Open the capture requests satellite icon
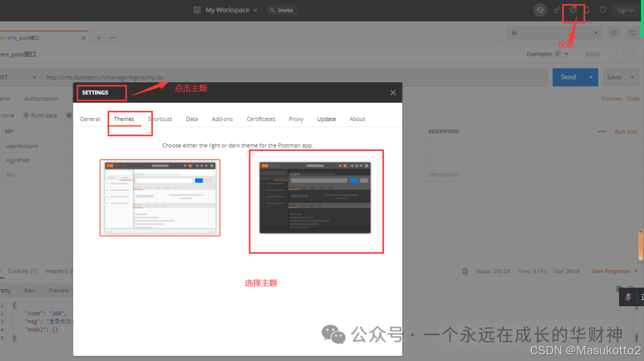This screenshot has width=644, height=361. coord(557,10)
